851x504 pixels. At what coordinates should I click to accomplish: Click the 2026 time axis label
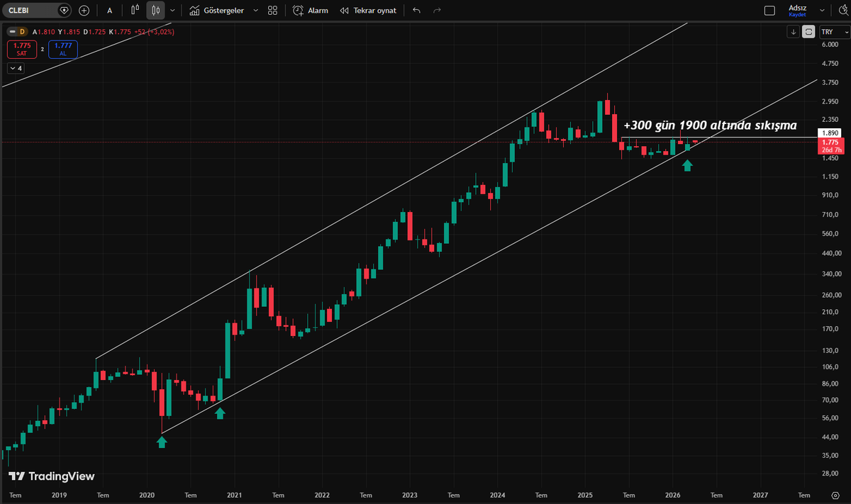coord(673,495)
